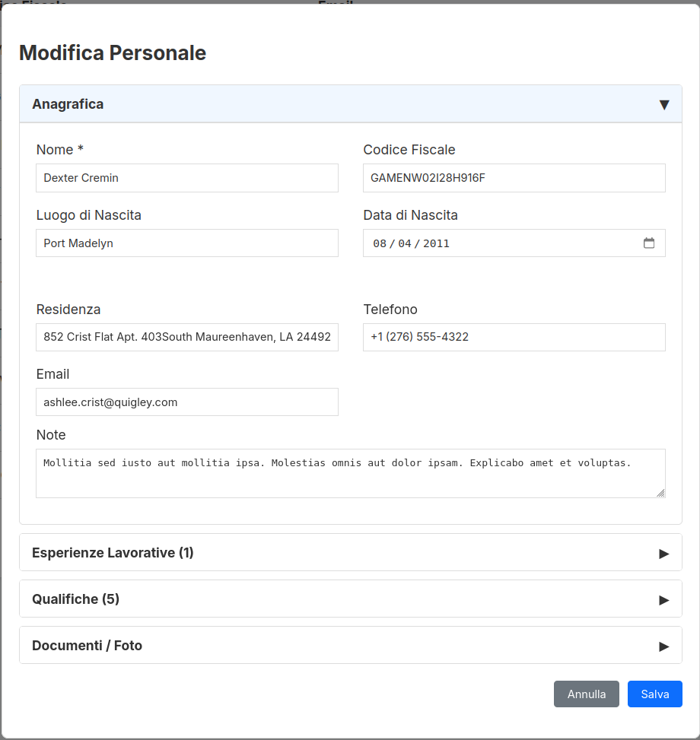Click the down triangle on Anagrafica header
This screenshot has height=740, width=700.
pos(663,105)
